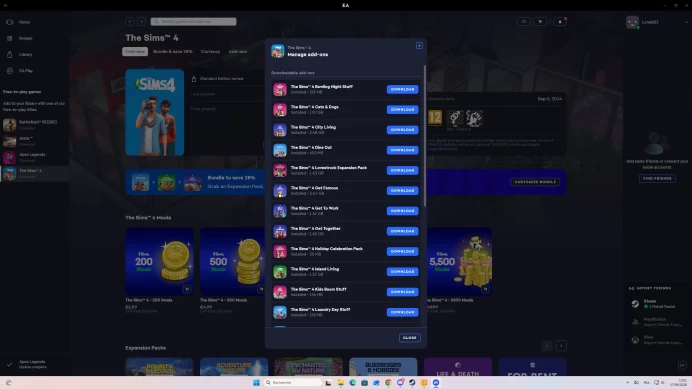Image resolution: width=692 pixels, height=389 pixels.
Task: Click the taskbar search box
Action: [293, 382]
